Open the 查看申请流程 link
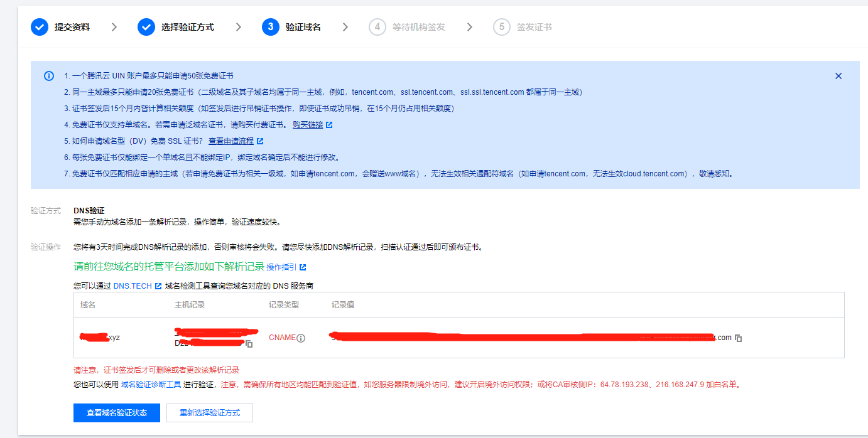The image size is (868, 438). (x=231, y=141)
